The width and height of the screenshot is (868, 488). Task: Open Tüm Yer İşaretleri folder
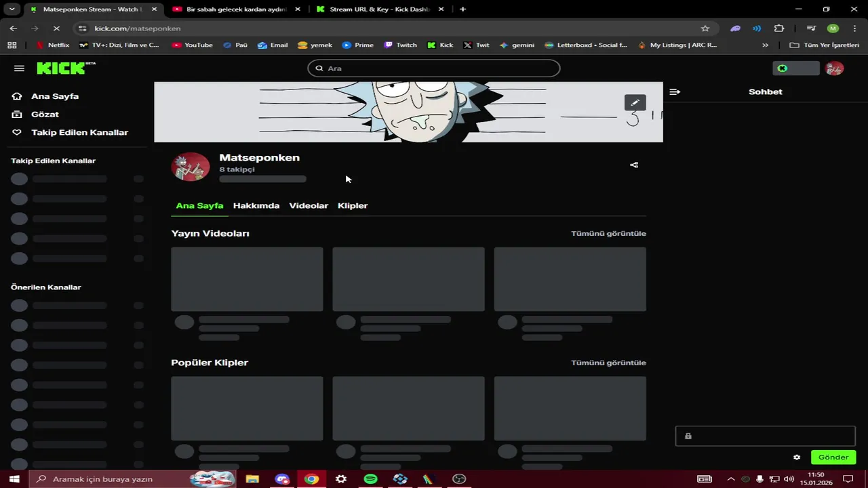pyautogui.click(x=825, y=45)
